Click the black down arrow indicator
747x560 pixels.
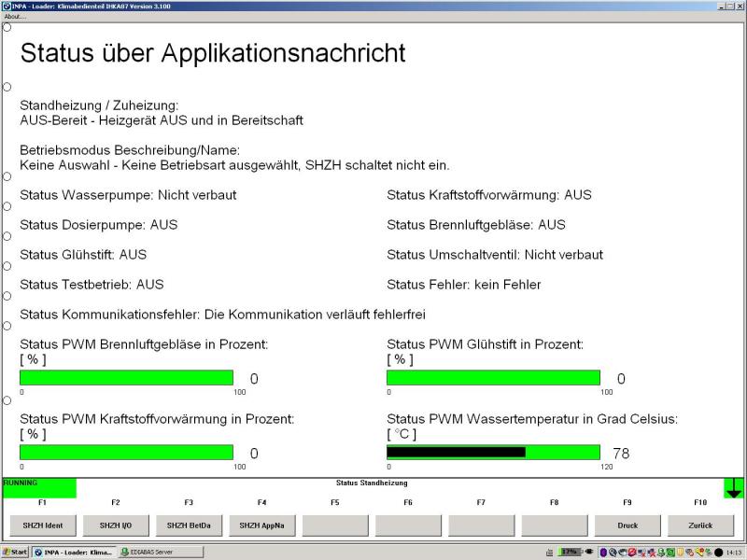(x=734, y=488)
